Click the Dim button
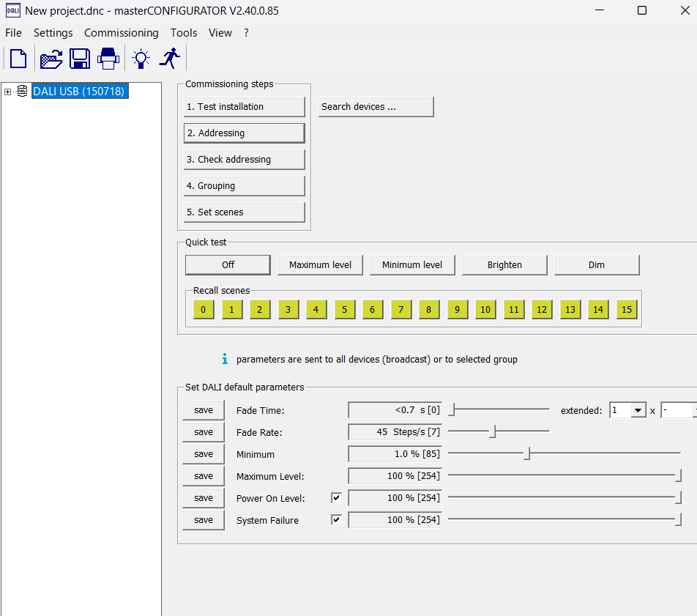Viewport: 697px width, 616px height. [597, 265]
